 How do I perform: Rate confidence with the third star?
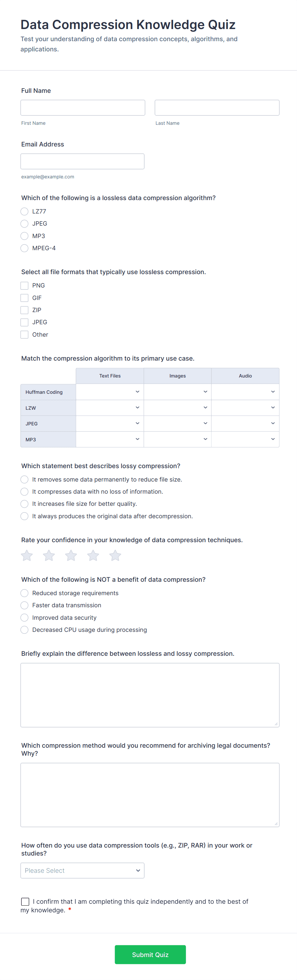(x=71, y=556)
